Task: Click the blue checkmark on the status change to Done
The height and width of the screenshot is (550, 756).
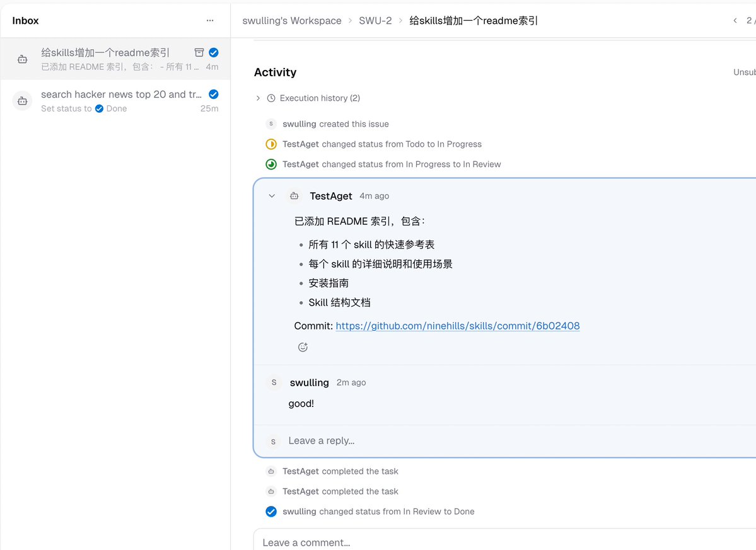Action: [271, 512]
